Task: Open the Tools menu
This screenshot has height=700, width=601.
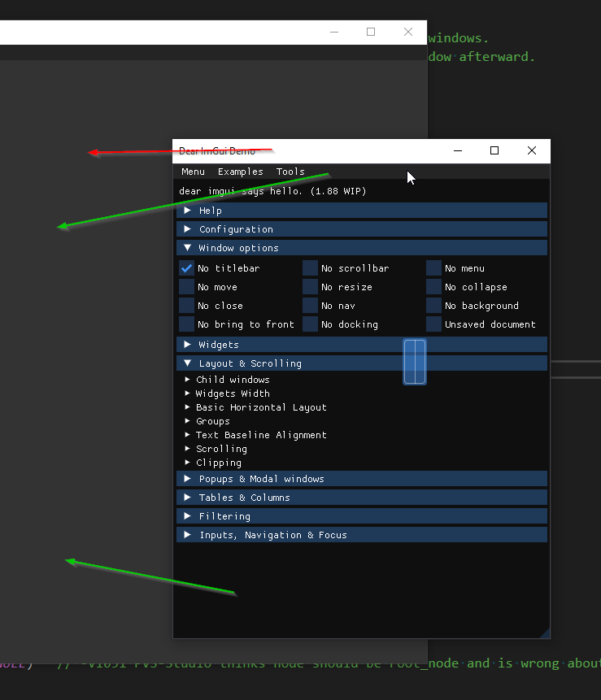Action: coord(290,172)
